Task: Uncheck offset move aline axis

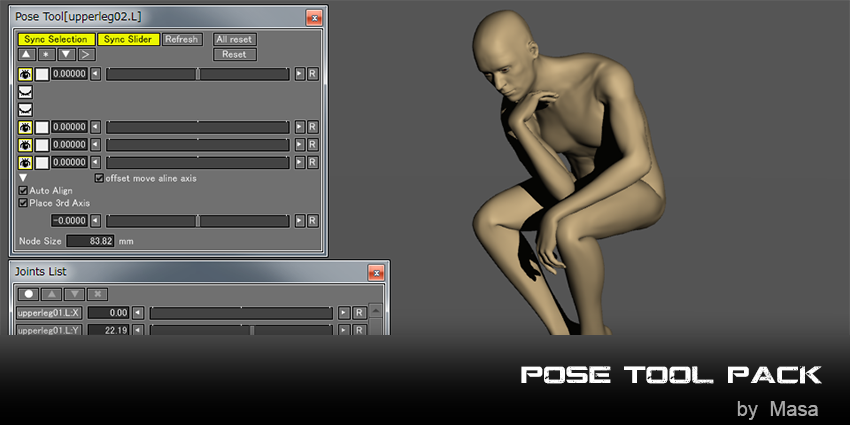Action: 99,178
